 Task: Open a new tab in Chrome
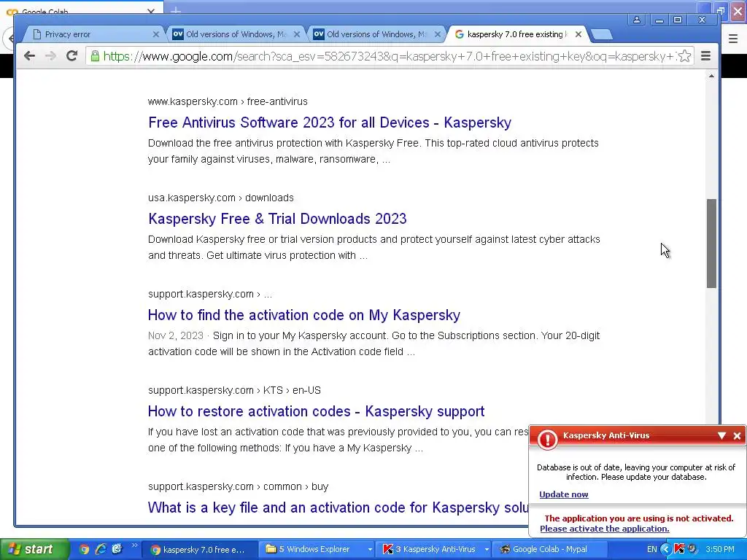pyautogui.click(x=602, y=34)
